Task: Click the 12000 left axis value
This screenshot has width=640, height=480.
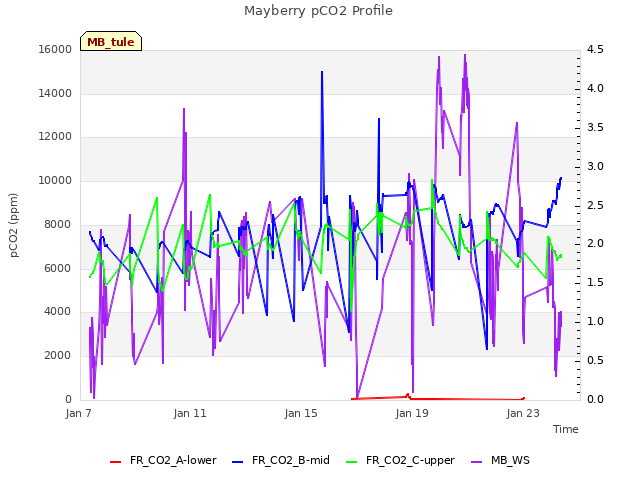Action: pyautogui.click(x=55, y=136)
